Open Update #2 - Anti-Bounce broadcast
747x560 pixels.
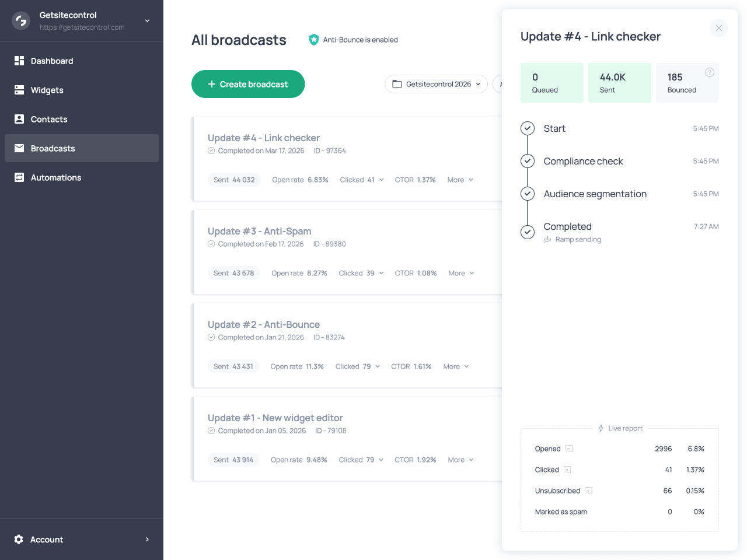pyautogui.click(x=264, y=324)
